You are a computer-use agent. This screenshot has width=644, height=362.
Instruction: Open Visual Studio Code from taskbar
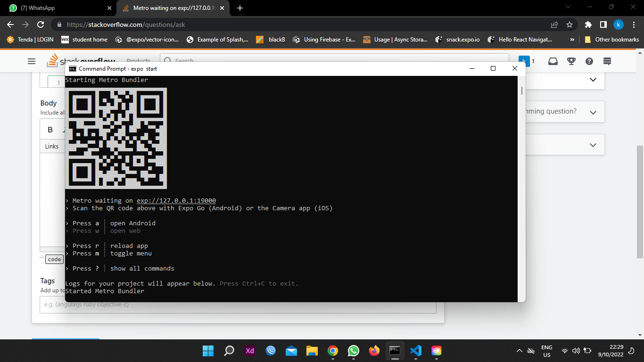pyautogui.click(x=415, y=351)
